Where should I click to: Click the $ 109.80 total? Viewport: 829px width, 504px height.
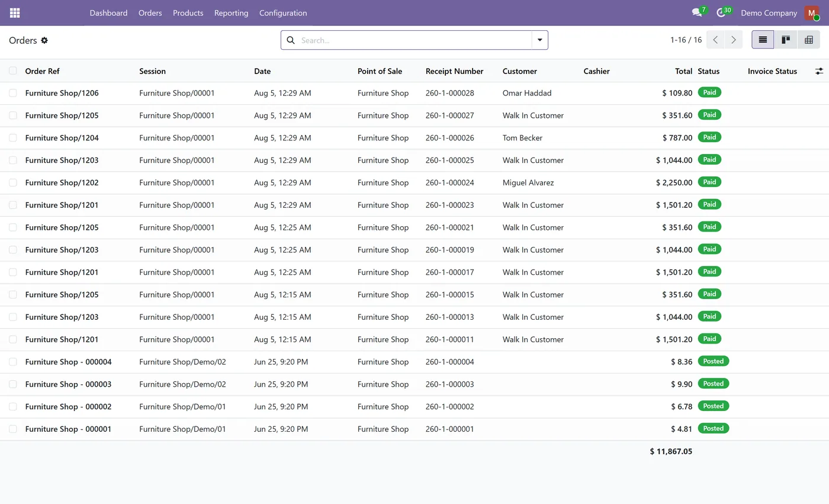coord(677,93)
